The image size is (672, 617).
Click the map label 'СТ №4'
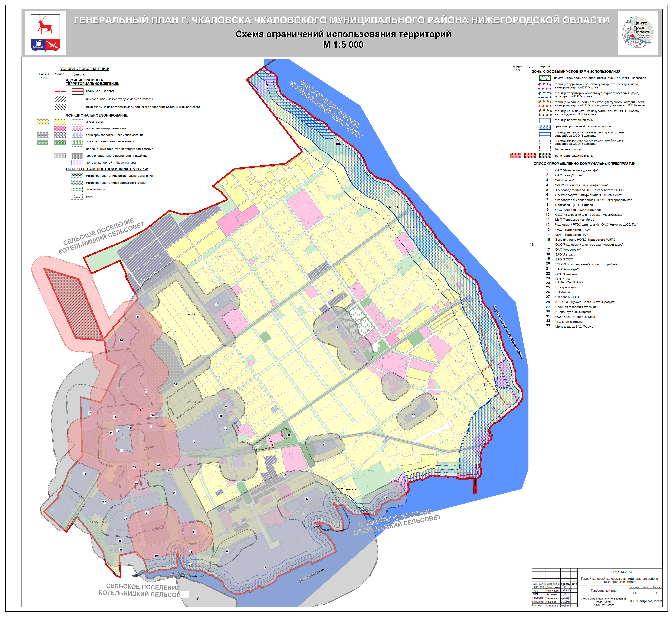click(x=393, y=207)
